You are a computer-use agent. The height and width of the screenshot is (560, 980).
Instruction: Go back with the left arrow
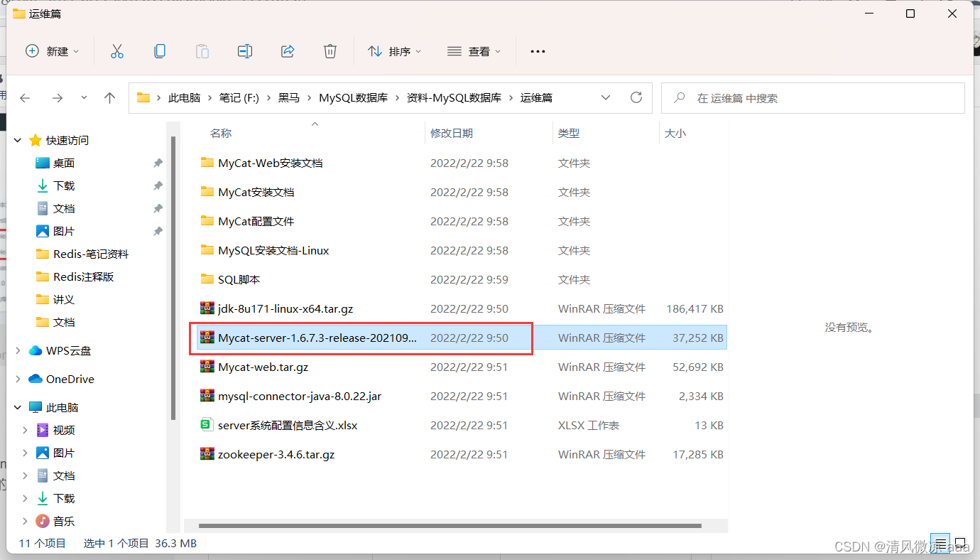(25, 98)
